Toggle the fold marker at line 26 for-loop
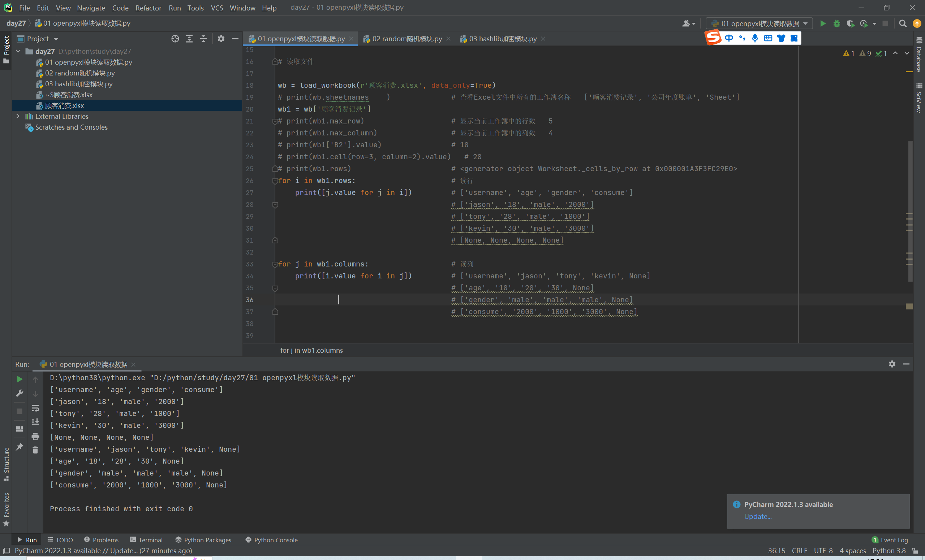The width and height of the screenshot is (925, 560). [x=275, y=181]
